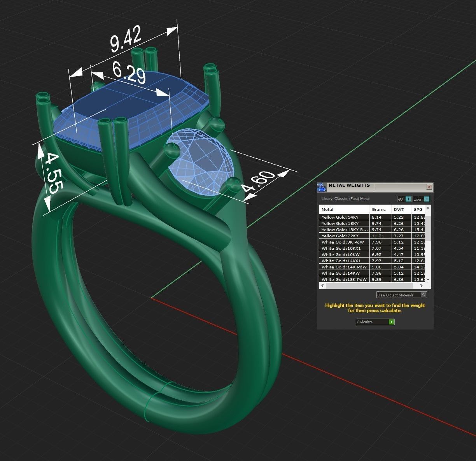Select the Yellow Gold:18KY row
This screenshot has height=461, width=476.
tap(372, 223)
